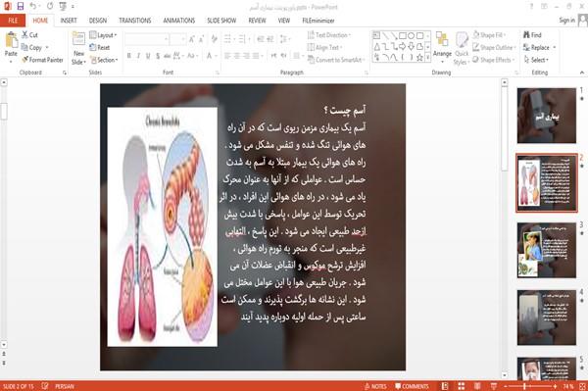The image size is (588, 391).
Task: Save the presentation from quick access toolbar
Action: click(x=21, y=7)
